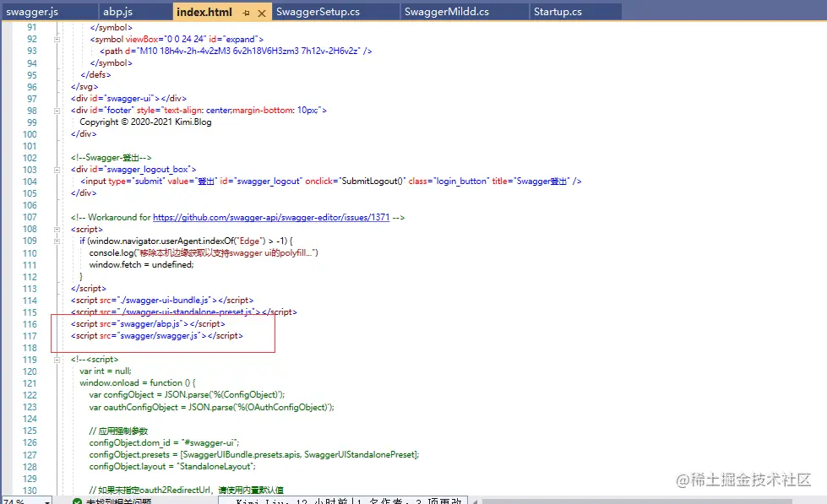Click the var int = null line
This screenshot has height=504, width=827.
106,371
